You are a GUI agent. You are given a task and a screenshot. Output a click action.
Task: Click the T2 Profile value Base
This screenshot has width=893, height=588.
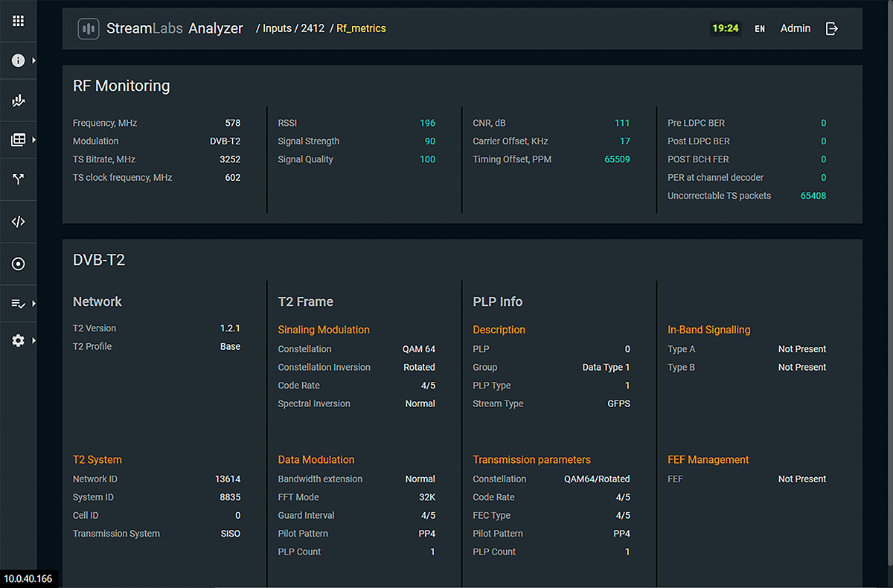[231, 346]
